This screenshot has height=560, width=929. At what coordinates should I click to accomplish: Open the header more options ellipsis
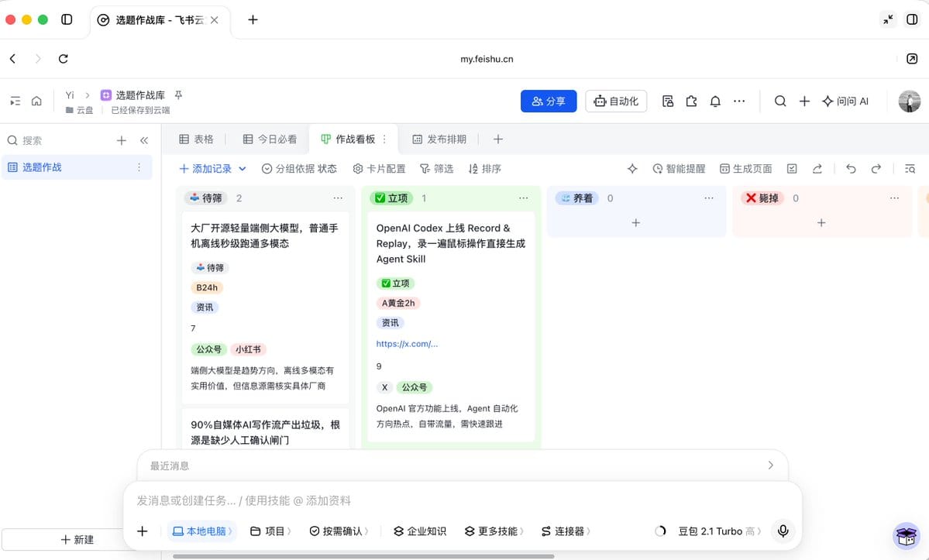coord(739,101)
